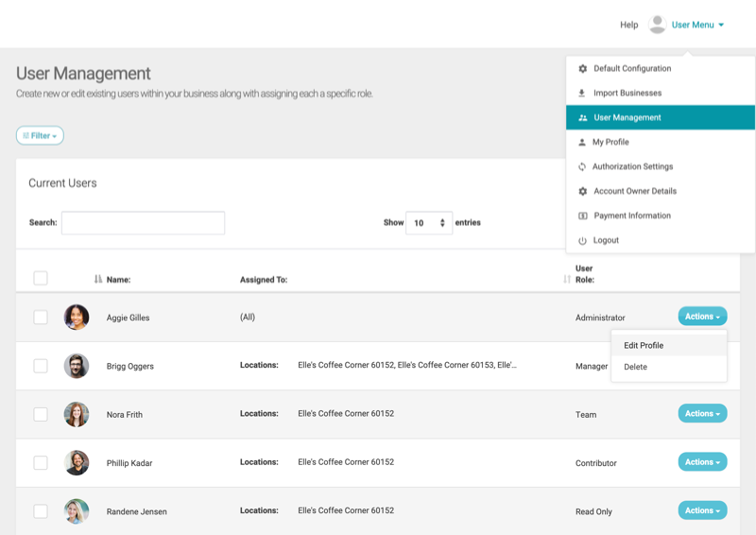
Task: Select Nora Frith's row checkbox
Action: point(41,414)
